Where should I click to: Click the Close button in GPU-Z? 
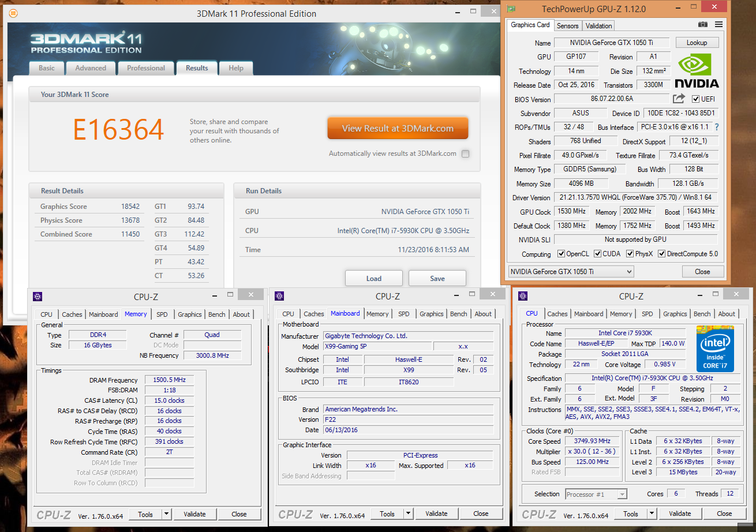point(702,271)
